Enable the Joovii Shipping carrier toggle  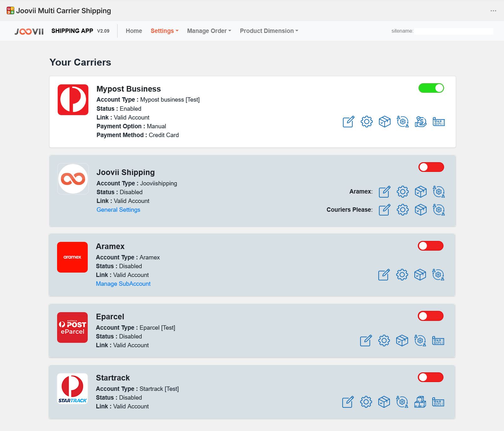tap(431, 167)
